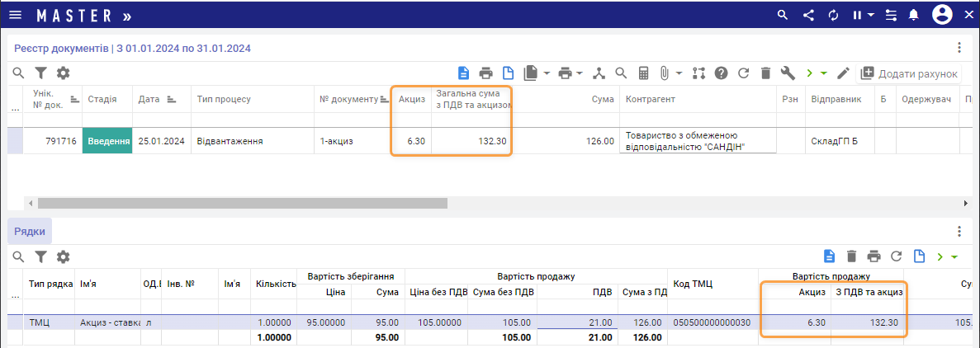The height and width of the screenshot is (348, 980).
Task: Click the Додати рахунок button
Action: point(910,73)
